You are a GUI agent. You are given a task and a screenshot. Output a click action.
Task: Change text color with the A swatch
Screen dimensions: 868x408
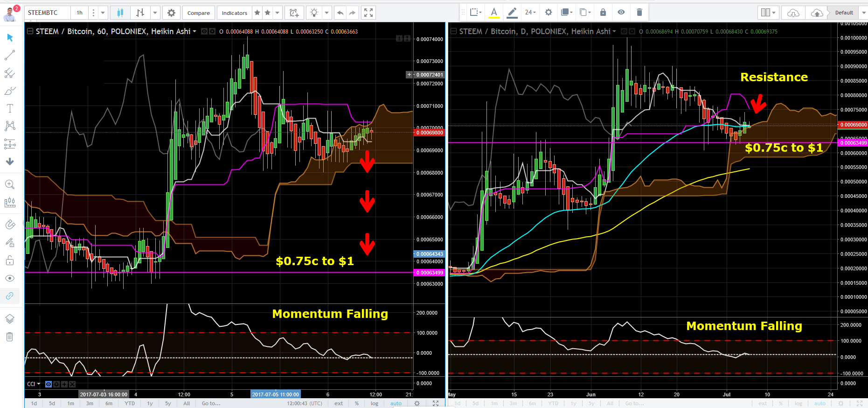click(x=494, y=12)
